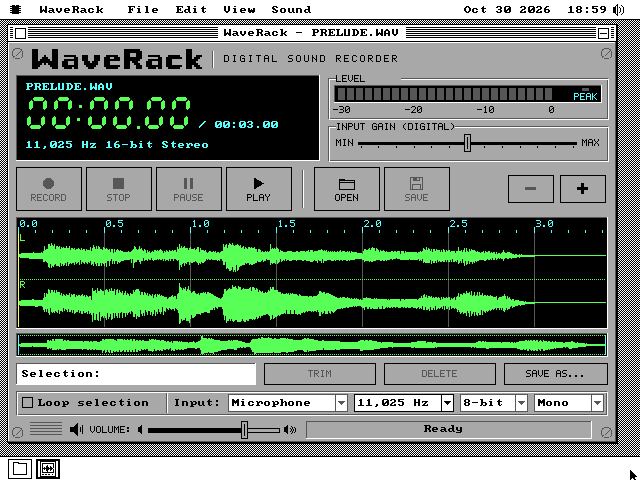Viewport: 640px width, 480px height.
Task: Click the PEAK indicator in level meter
Action: (585, 94)
